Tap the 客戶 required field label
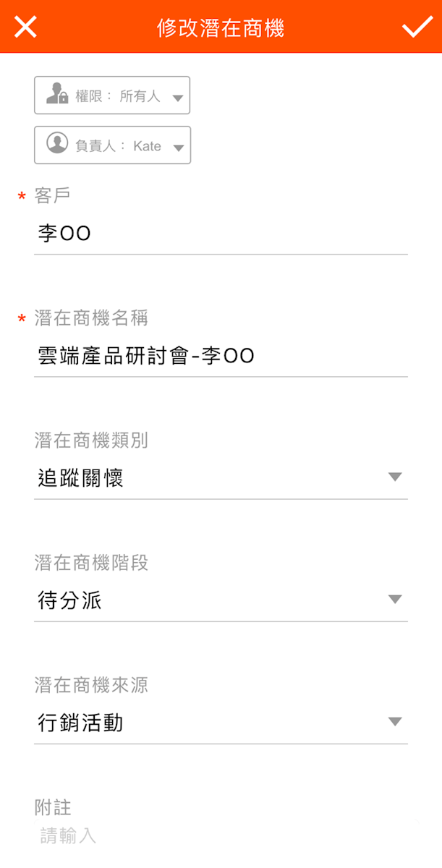Screen dimensions: 442x868 (x=52, y=196)
